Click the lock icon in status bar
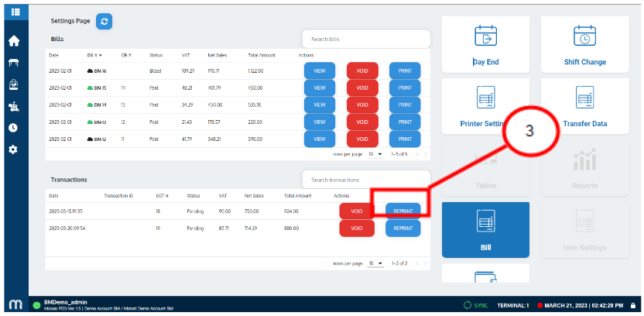Viewport: 644px width, 316px height. coord(633,305)
